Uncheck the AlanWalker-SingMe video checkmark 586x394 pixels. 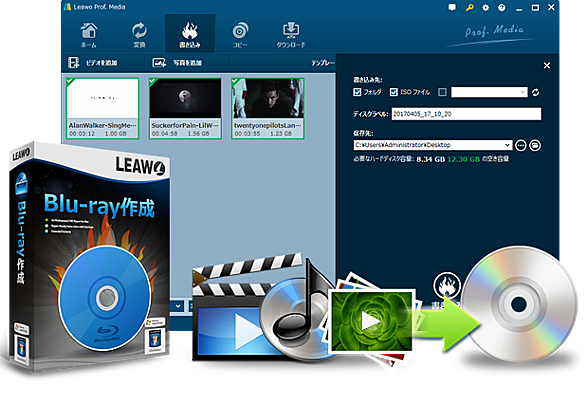(x=70, y=81)
